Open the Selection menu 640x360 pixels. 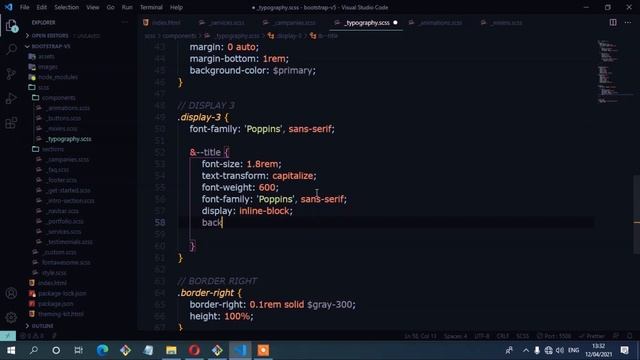pyautogui.click(x=67, y=7)
